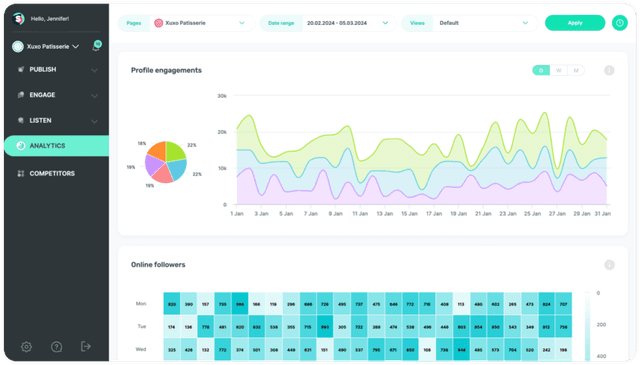Open the Pages dropdown showing Xuxo Patisserie
Image resolution: width=640 pixels, height=365 pixels.
(202, 23)
